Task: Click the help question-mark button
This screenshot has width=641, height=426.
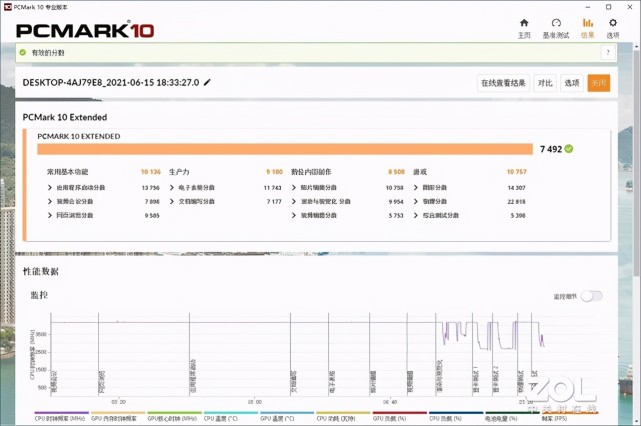Action: point(608,53)
